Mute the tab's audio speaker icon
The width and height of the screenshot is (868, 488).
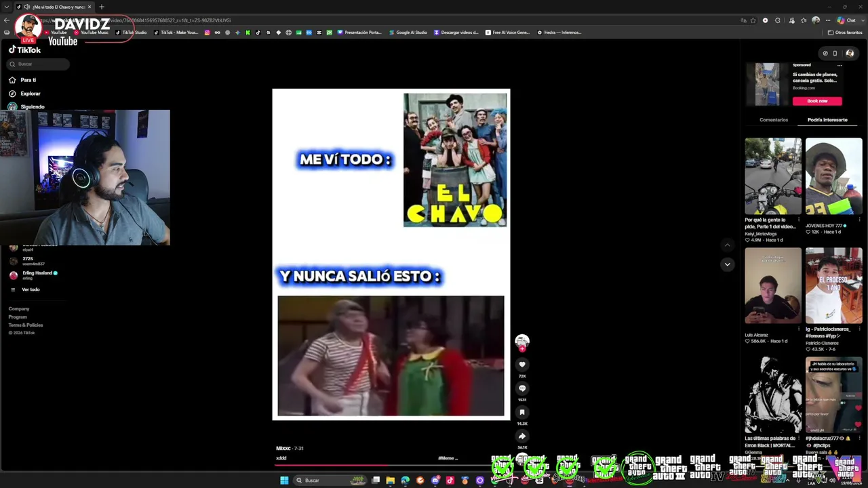pyautogui.click(x=26, y=7)
